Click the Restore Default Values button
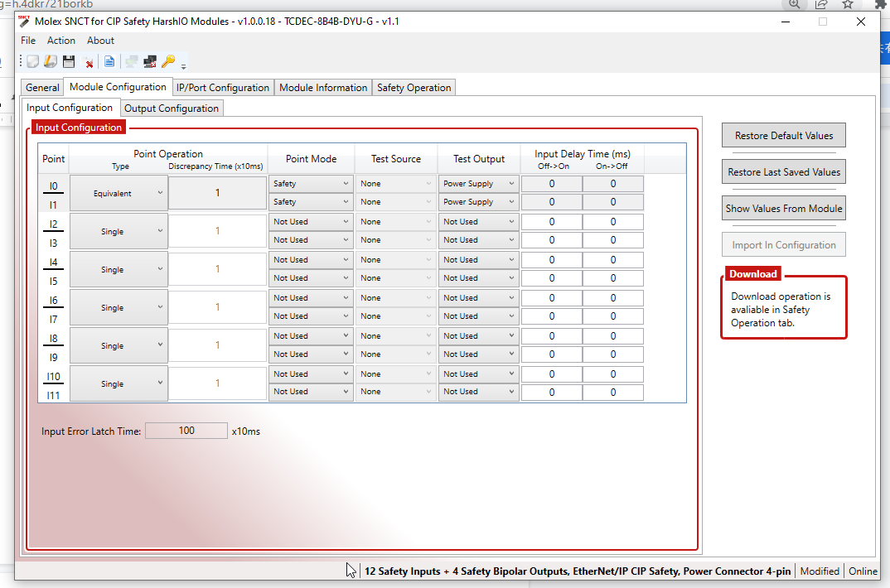890x588 pixels. 784,136
